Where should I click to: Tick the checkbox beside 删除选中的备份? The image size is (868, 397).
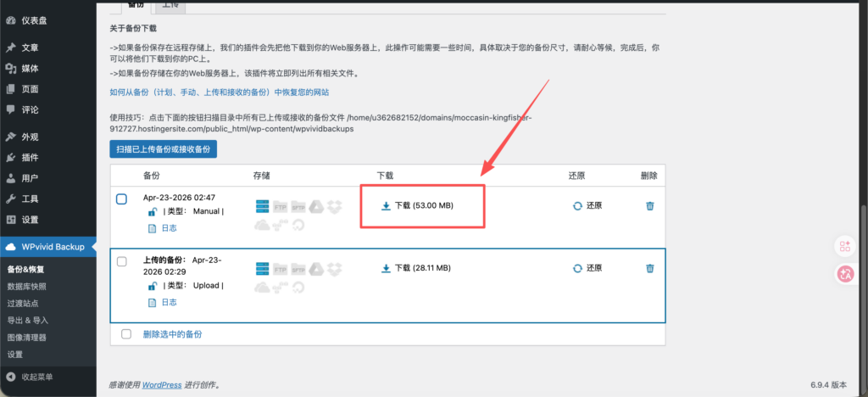point(126,334)
